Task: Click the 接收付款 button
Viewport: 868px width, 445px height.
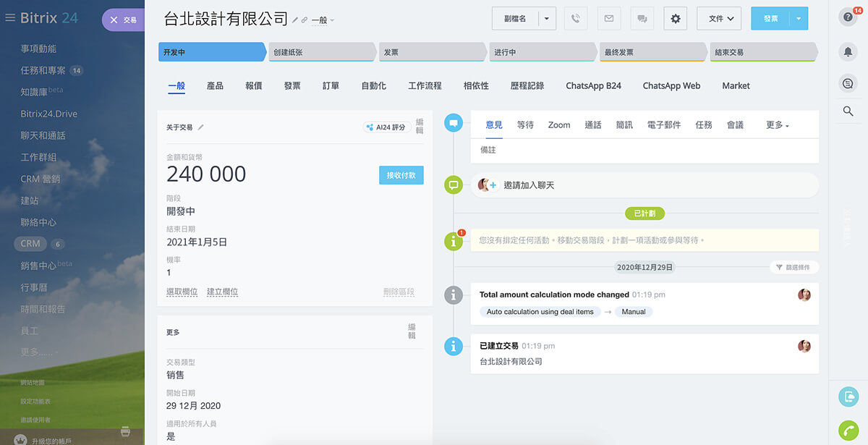Action: [401, 175]
